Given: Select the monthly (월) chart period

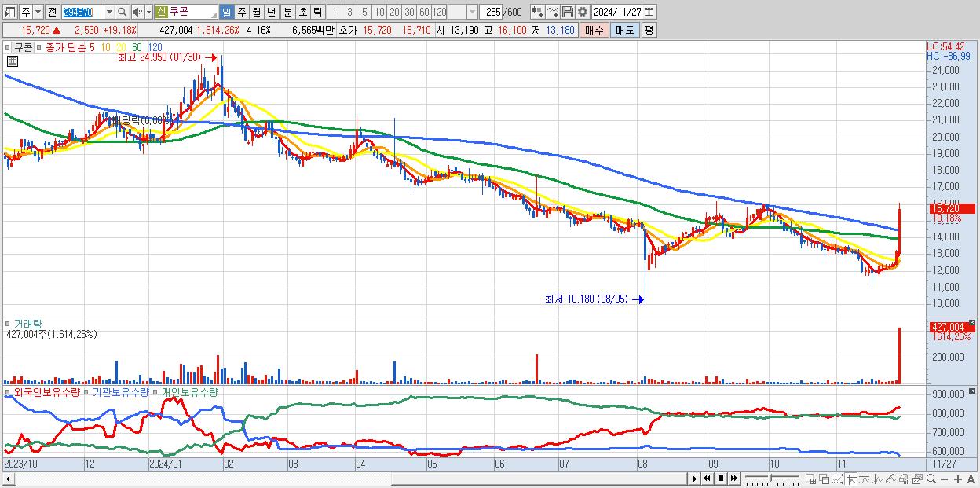Looking at the screenshot, I should coord(256,12).
